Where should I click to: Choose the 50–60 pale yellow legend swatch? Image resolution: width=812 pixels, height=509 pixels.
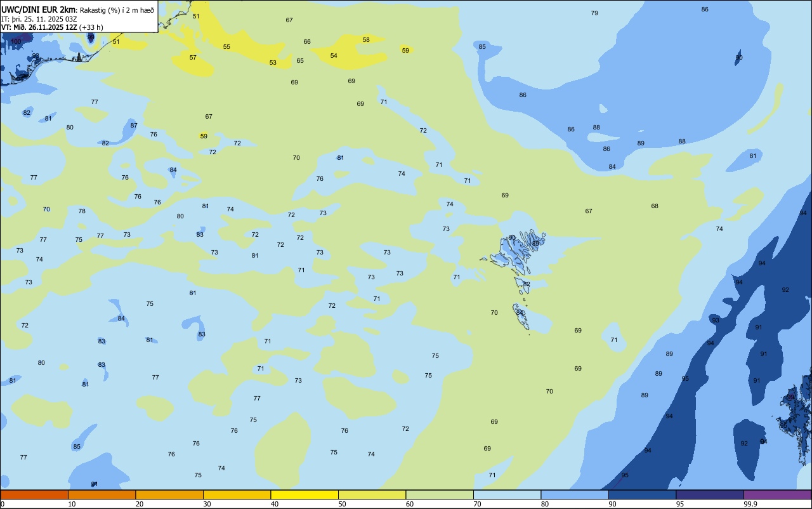click(x=372, y=494)
